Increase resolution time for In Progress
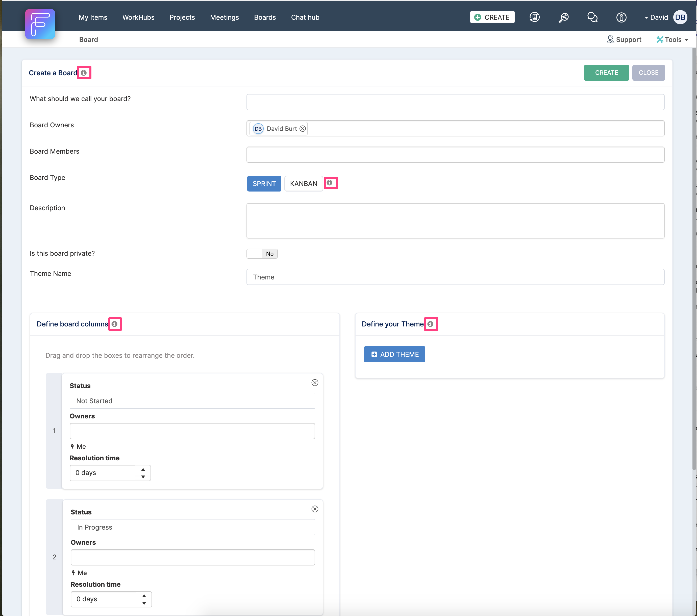The image size is (697, 616). 144,596
